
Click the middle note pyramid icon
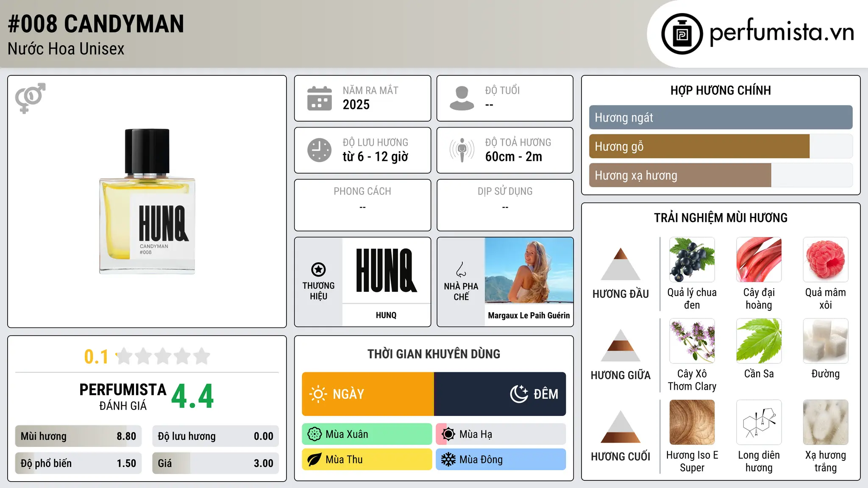point(621,345)
